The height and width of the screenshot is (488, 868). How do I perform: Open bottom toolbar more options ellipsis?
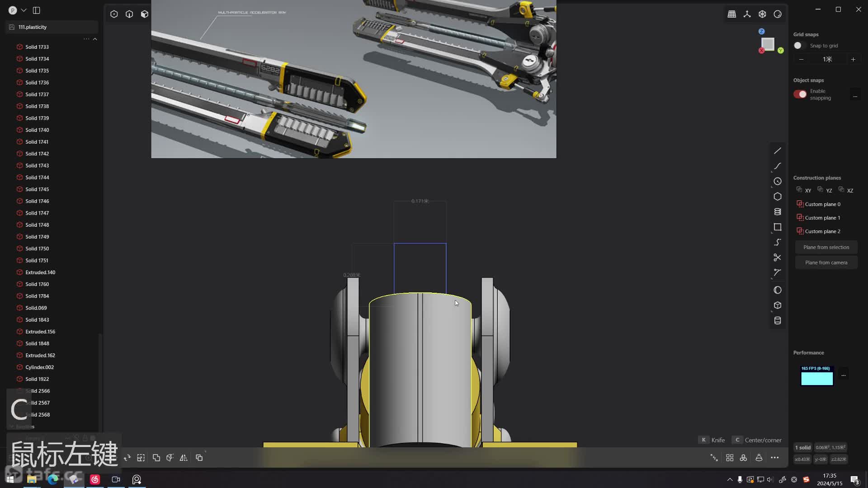(775, 458)
